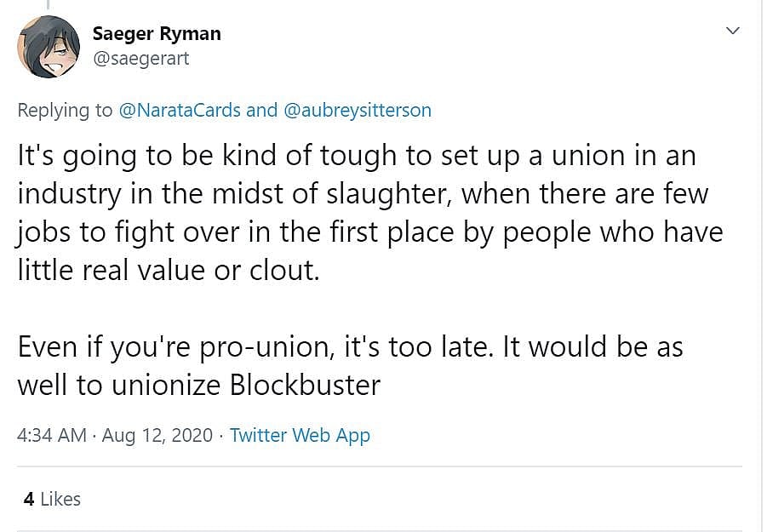Click Saeger Ryman's profile avatar
767x532 pixels.
[49, 47]
